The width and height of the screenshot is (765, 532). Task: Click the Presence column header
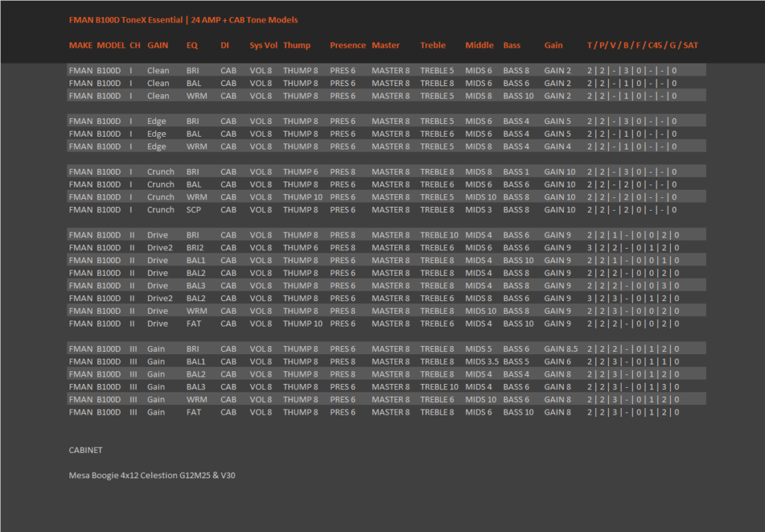tap(348, 46)
